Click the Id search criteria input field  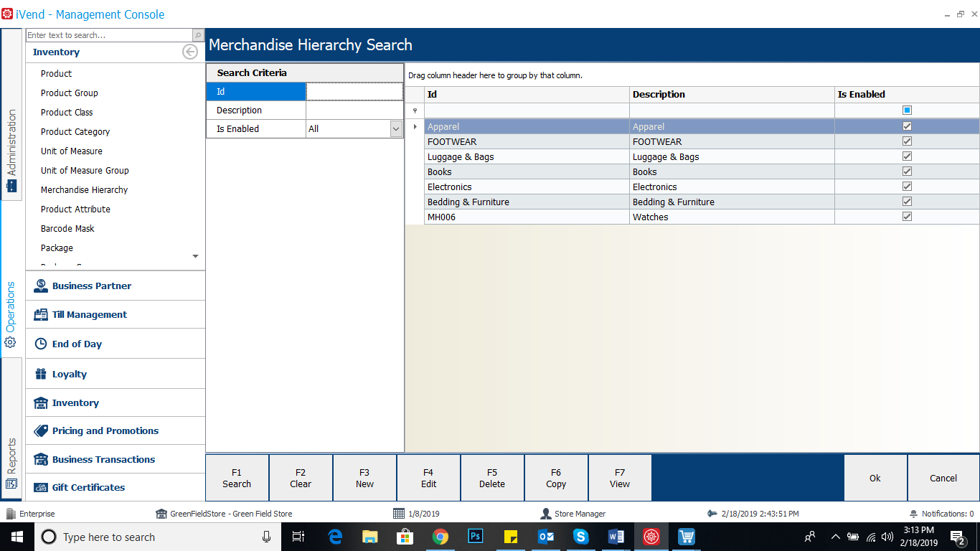pyautogui.click(x=354, y=92)
